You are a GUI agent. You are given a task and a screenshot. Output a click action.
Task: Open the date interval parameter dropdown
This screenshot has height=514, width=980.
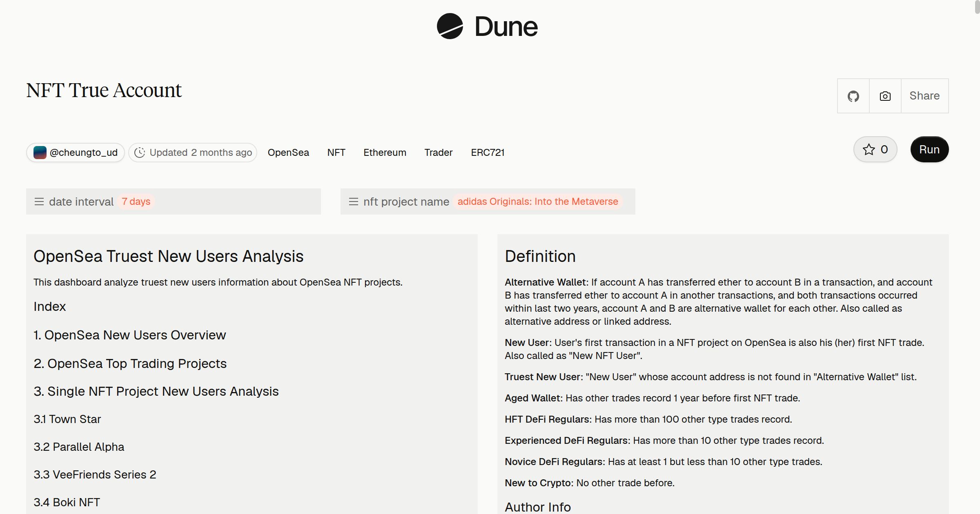tap(174, 202)
